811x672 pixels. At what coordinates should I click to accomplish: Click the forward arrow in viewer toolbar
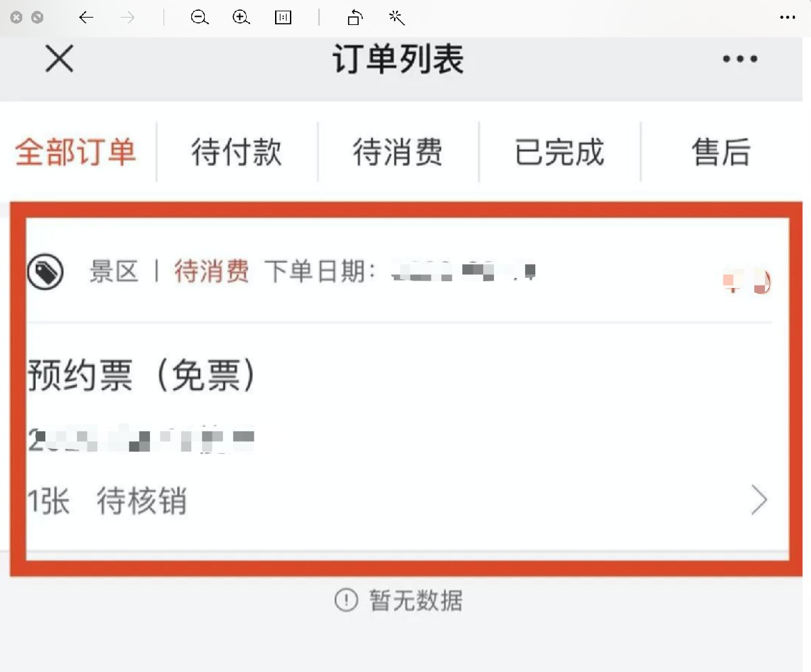click(127, 18)
